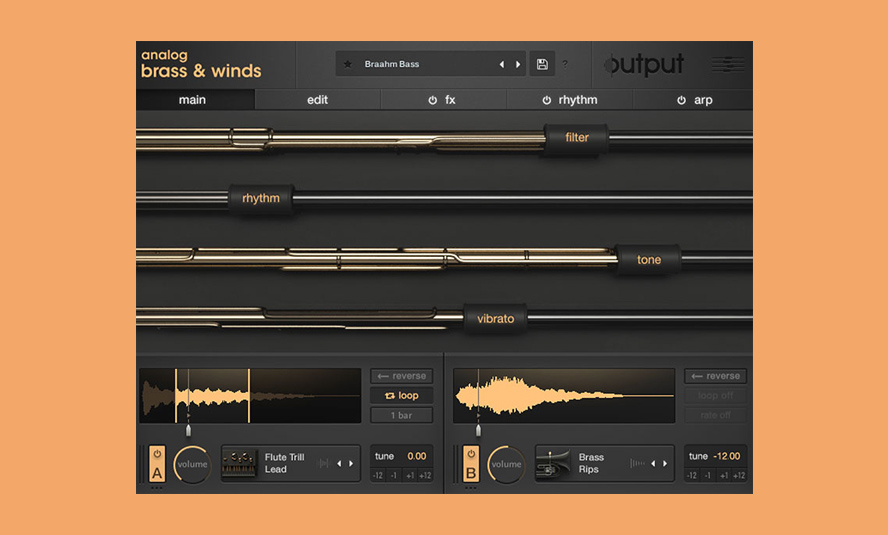Screen dimensions: 888x535
Task: Go to next preset with right arrow
Action: [518, 65]
